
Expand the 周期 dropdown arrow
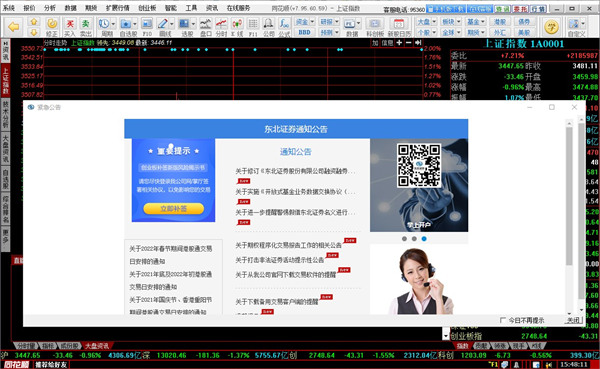click(113, 24)
